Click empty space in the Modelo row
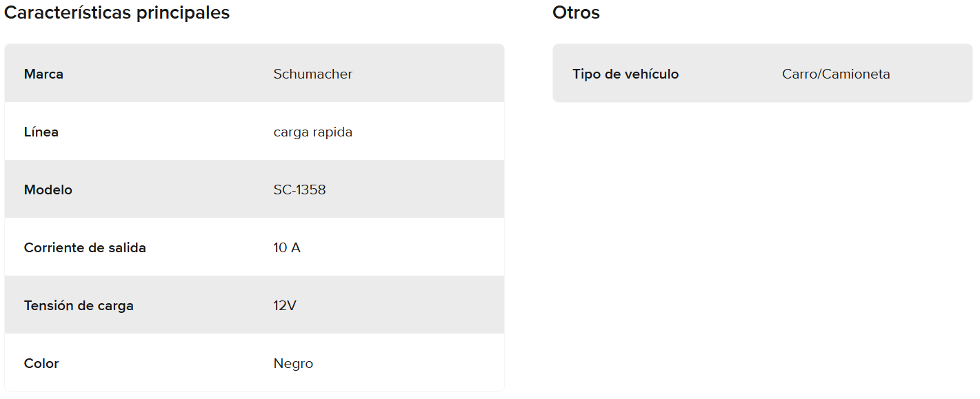Screen dimensions: 980x399 [x=428, y=190]
